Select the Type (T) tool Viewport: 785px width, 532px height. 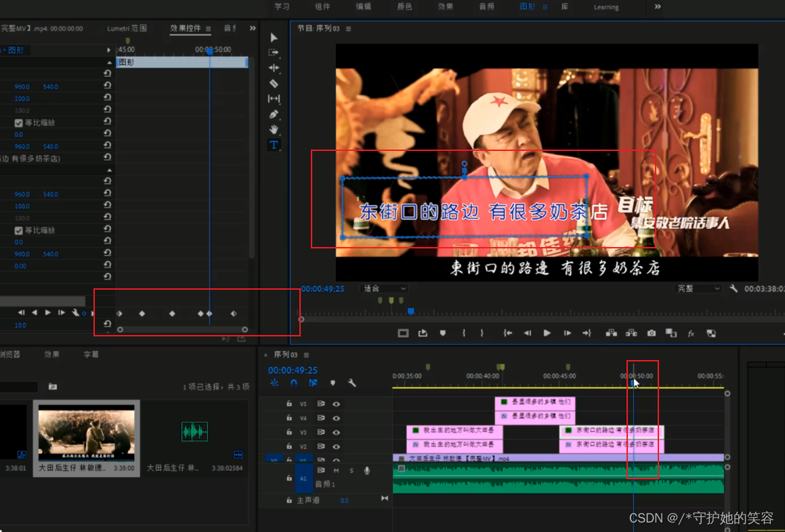pyautogui.click(x=274, y=145)
